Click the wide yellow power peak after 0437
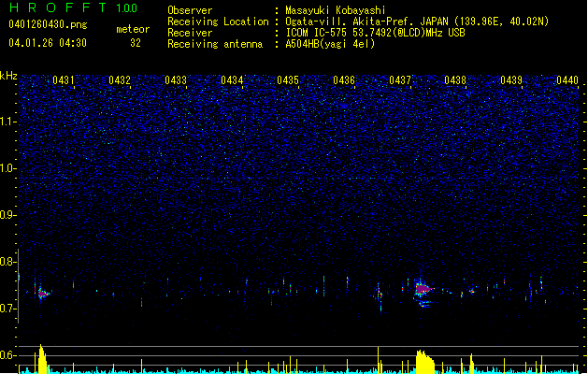Screen dimensions: 588x374 pos(425,362)
